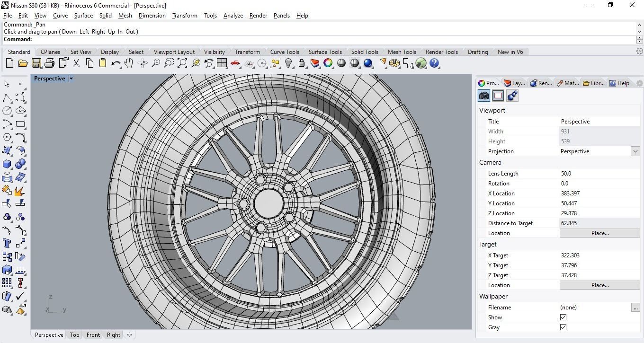
Task: Click the Copy icon in the toolbar
Action: click(89, 63)
